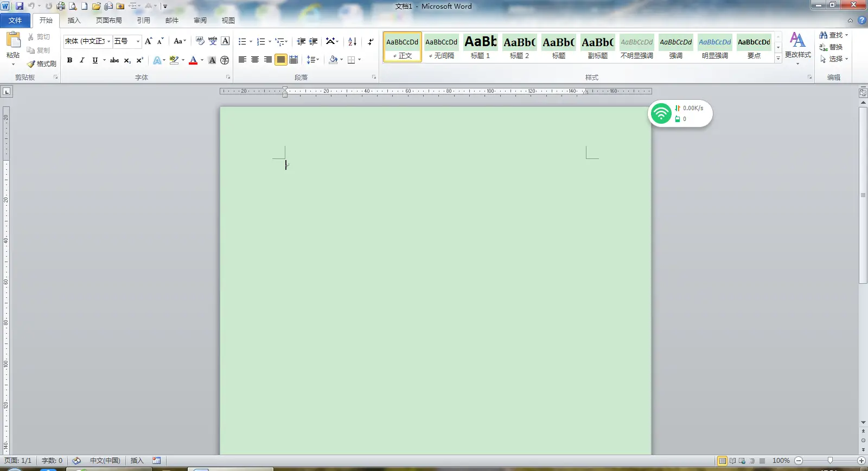Expand the line spacing dropdown
868x471 pixels.
pos(318,60)
